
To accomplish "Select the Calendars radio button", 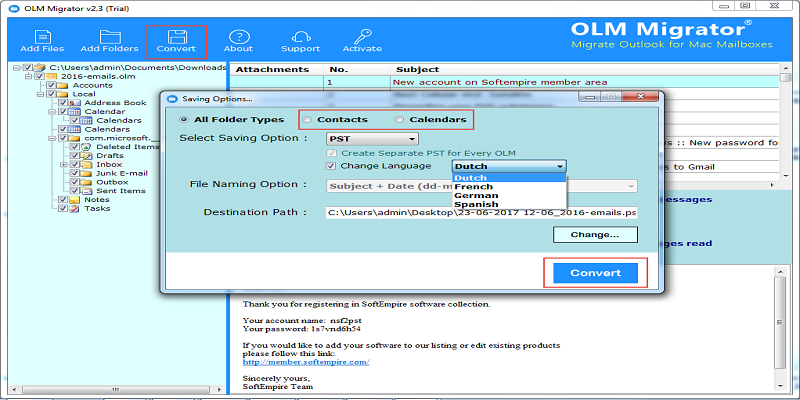I will (399, 120).
